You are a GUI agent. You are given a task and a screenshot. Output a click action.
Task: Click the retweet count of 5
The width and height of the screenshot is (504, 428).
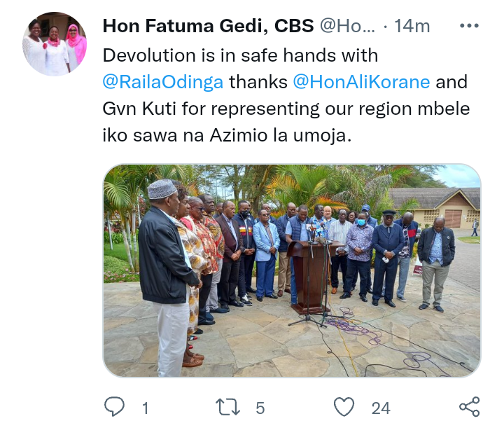click(260, 408)
